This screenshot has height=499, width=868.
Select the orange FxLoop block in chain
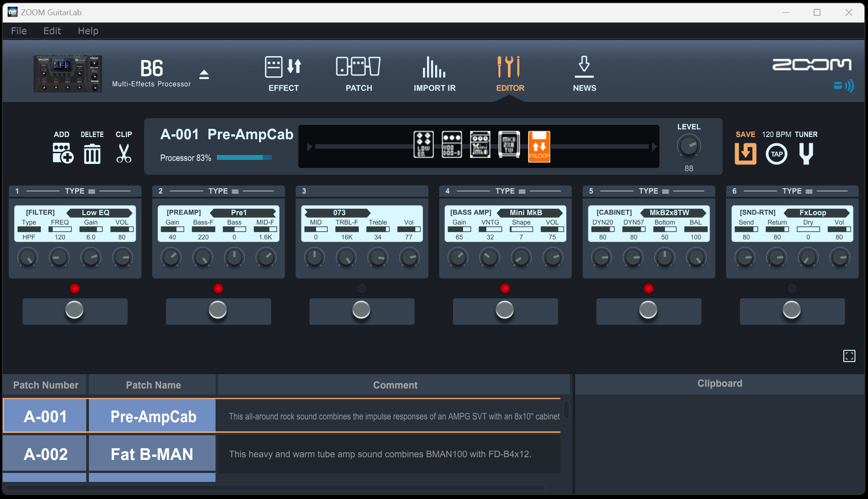pyautogui.click(x=539, y=146)
